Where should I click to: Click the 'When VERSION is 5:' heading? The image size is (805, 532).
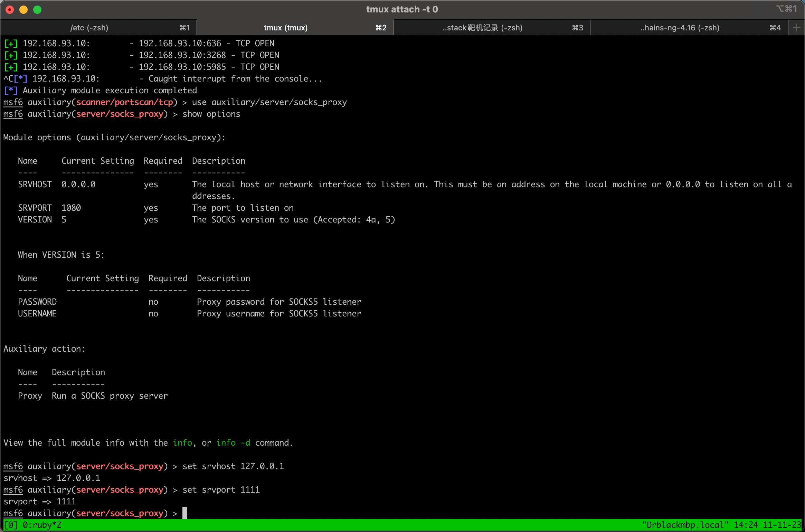coord(61,255)
